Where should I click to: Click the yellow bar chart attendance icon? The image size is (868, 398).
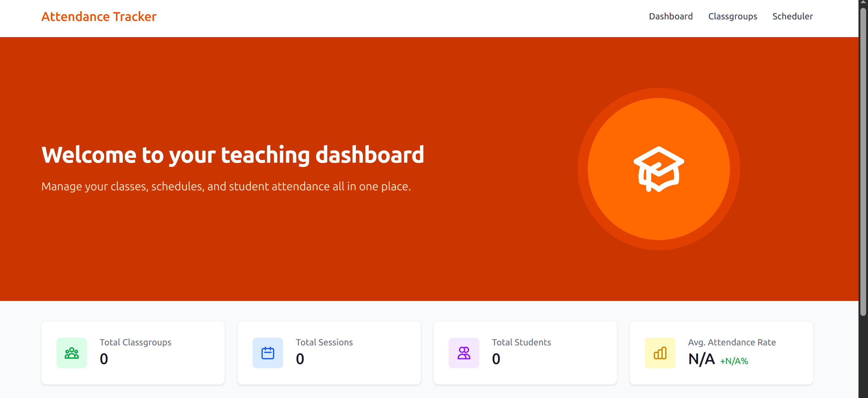[x=660, y=353]
